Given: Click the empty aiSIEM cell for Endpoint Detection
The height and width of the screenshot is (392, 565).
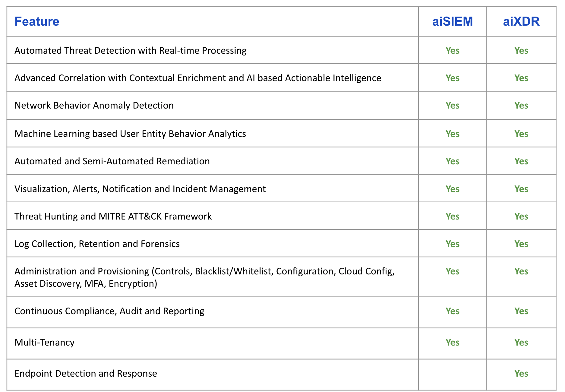Looking at the screenshot, I should (452, 374).
